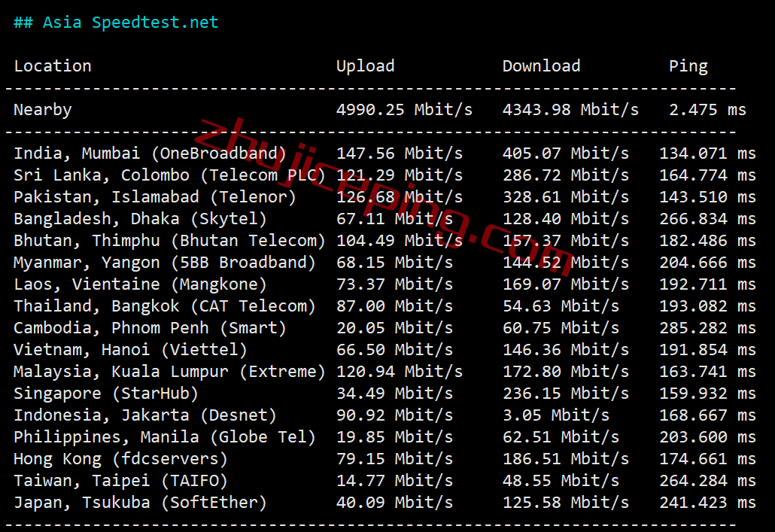
Task: Click Jakarta download '3.05 Mbit/s'
Action: (x=556, y=415)
